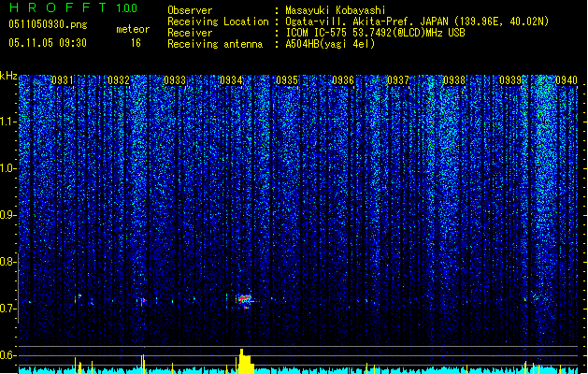Image resolution: width=588 pixels, height=374 pixels.
Task: Click the A504HB(yagi 4el) antenna text
Action: coord(330,44)
